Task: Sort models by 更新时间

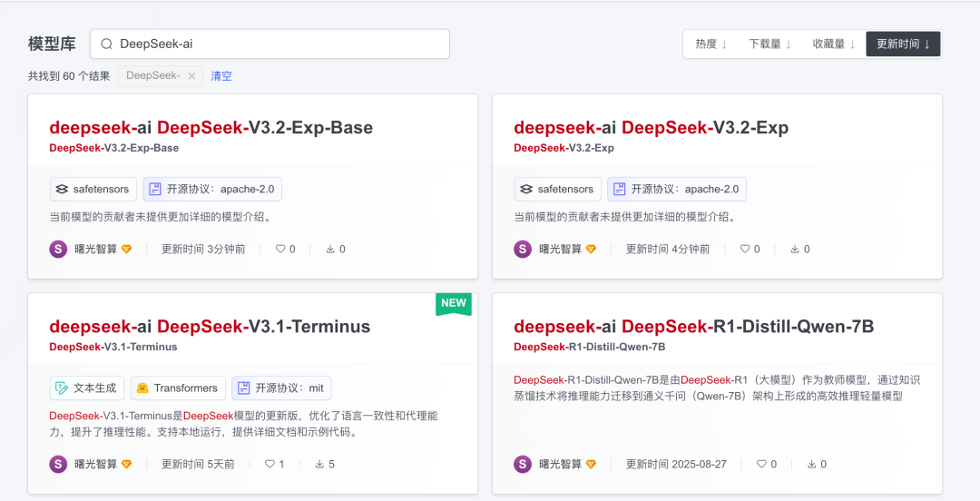Action: [903, 44]
